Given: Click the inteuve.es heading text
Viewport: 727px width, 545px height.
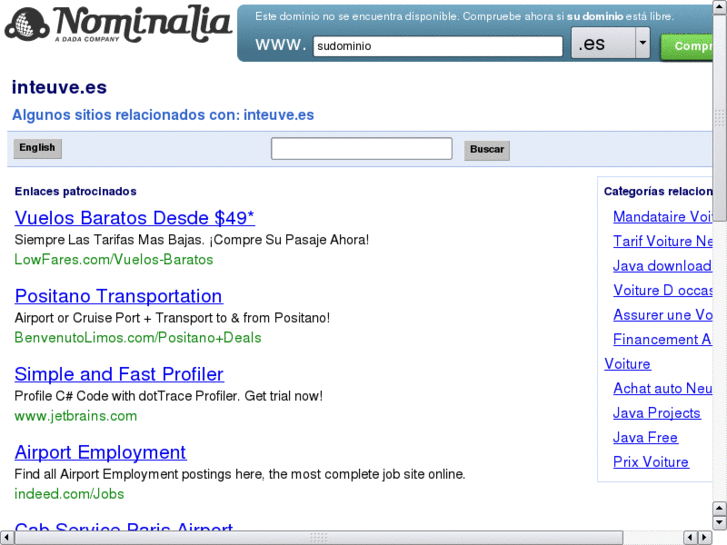Looking at the screenshot, I should pos(59,87).
